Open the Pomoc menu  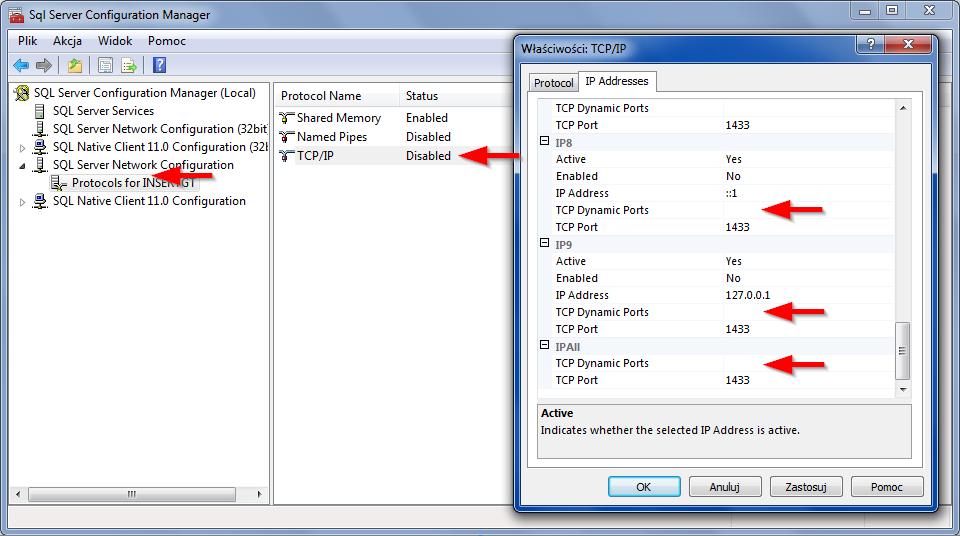167,41
